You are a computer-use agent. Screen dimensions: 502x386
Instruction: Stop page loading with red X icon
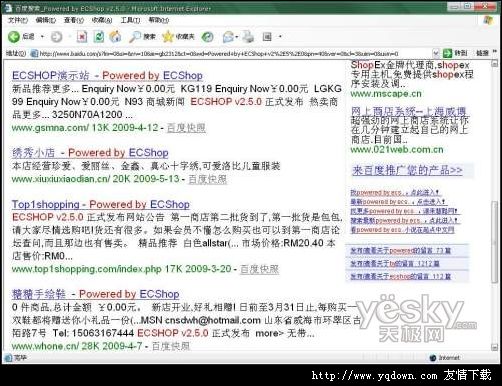click(82, 37)
